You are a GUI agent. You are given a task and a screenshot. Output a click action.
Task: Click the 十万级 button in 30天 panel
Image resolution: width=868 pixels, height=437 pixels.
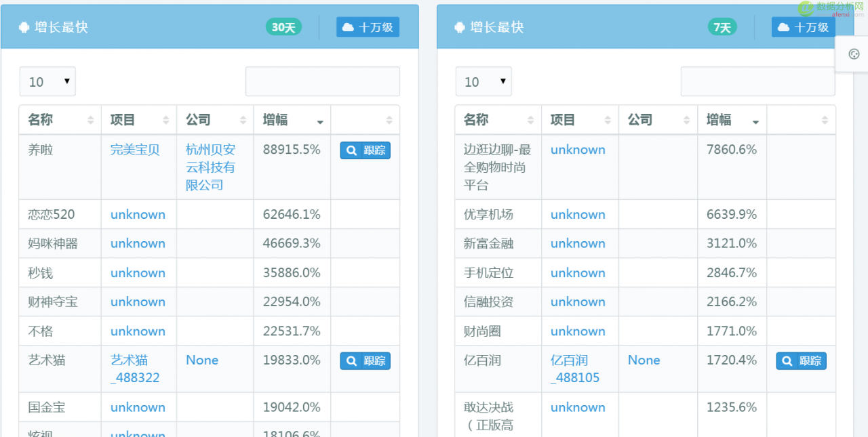click(x=368, y=27)
